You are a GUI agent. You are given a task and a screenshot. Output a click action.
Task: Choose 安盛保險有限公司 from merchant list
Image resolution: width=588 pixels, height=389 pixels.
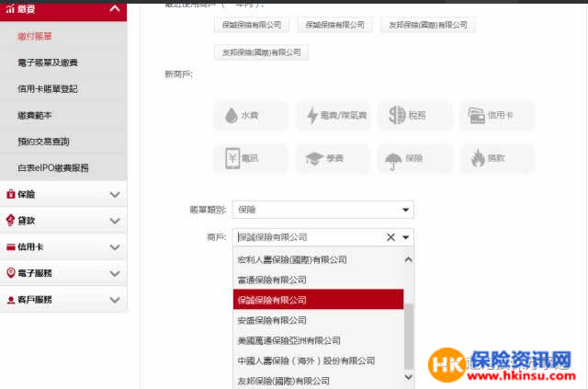(x=272, y=320)
